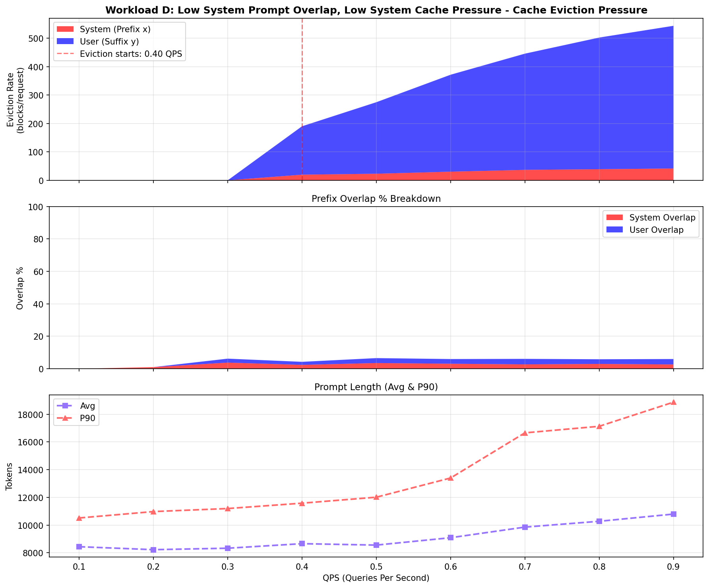This screenshot has height=588, width=709.
Task: Select the blue User Overlap legend swatch
Action: tap(615, 230)
